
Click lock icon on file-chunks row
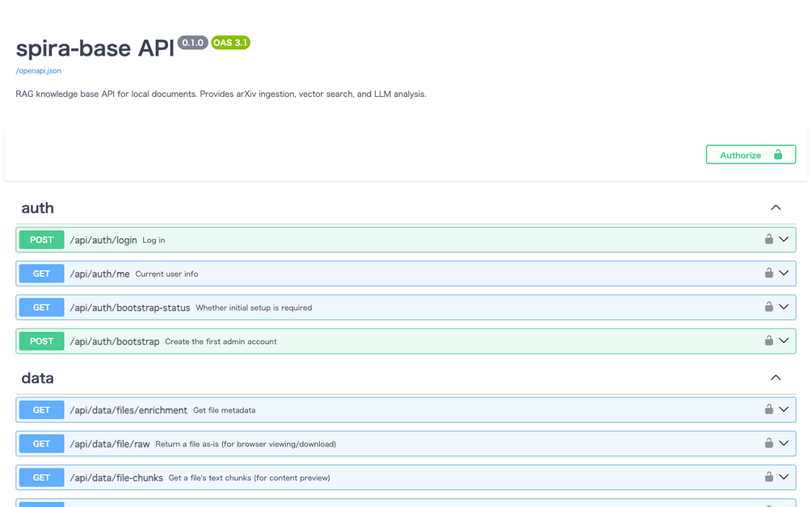coord(769,477)
